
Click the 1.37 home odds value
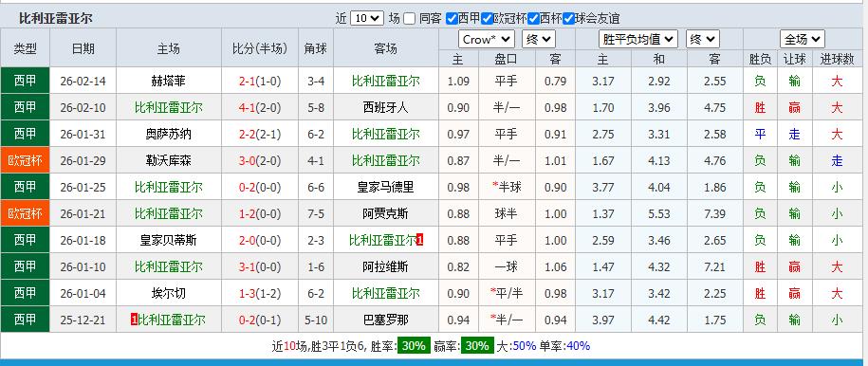(602, 213)
